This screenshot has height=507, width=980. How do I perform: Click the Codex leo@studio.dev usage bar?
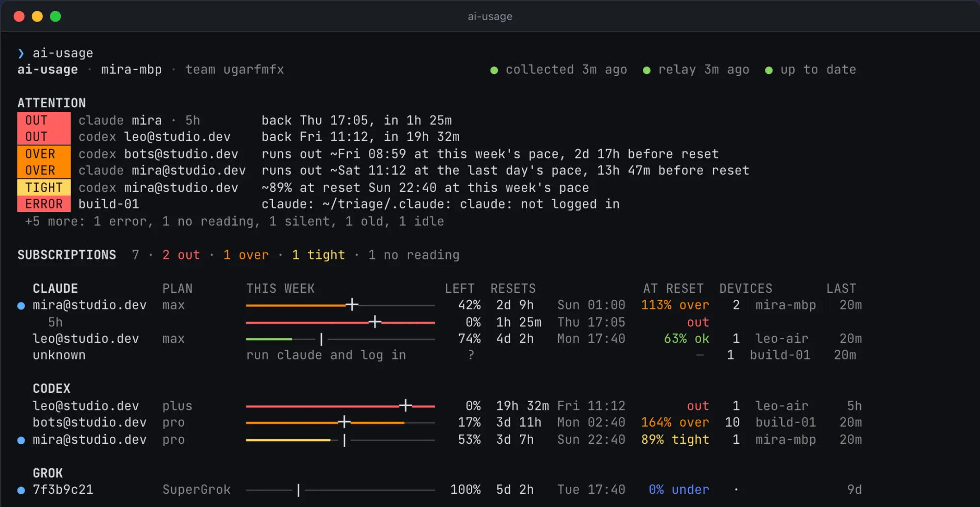pos(341,406)
